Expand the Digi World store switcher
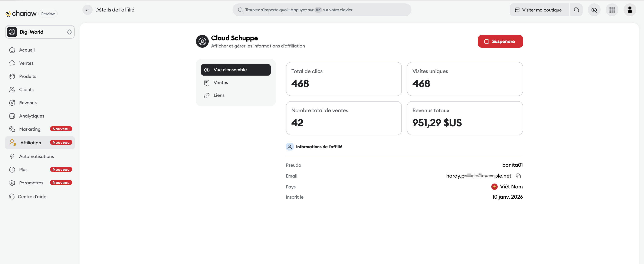This screenshot has height=264, width=644. point(40,32)
